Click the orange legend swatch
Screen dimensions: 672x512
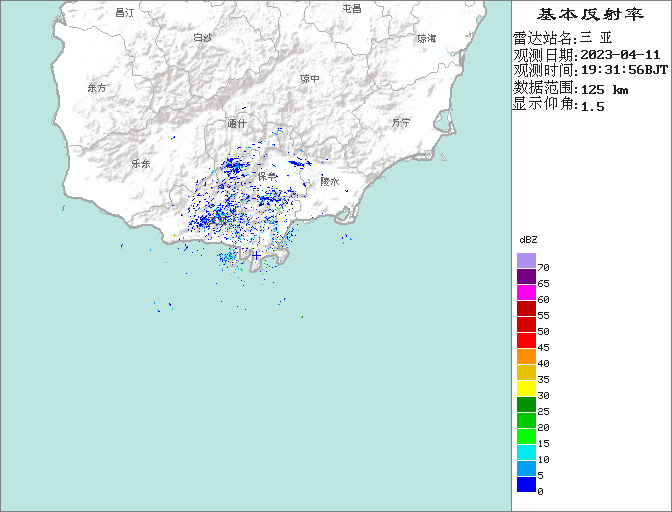click(526, 356)
